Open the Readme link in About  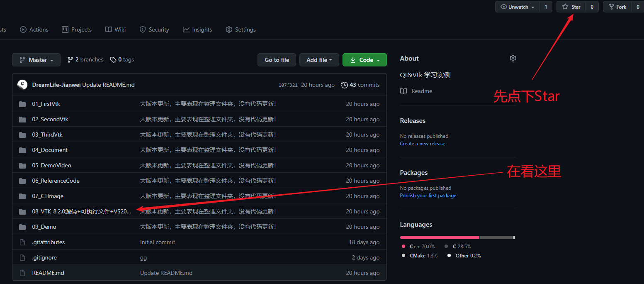point(416,91)
